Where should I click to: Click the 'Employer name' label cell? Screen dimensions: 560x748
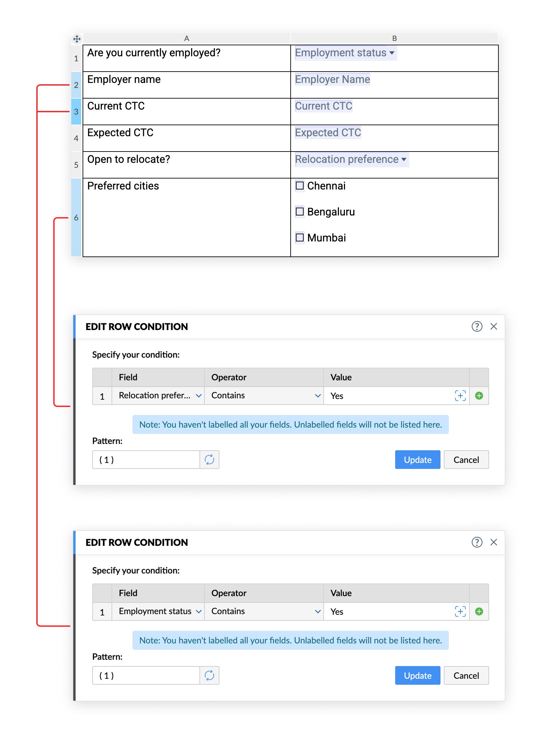pos(186,85)
